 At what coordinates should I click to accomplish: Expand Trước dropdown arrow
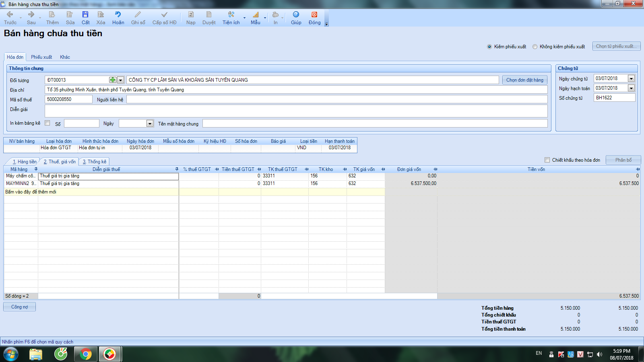coord(21,18)
